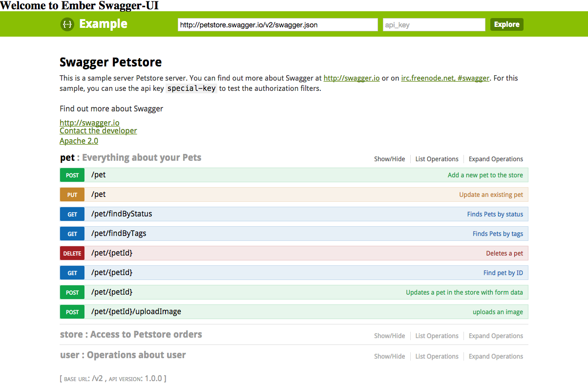
Task: Open the Apache 2.0 license link
Action: click(x=79, y=141)
